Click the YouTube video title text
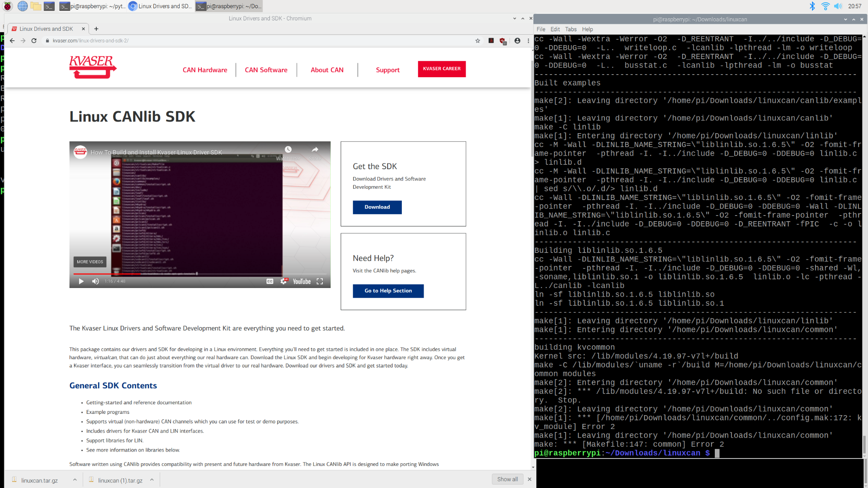 [x=156, y=152]
